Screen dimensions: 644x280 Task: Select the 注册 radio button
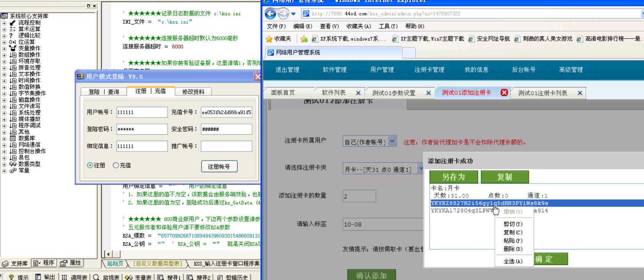pos(90,165)
